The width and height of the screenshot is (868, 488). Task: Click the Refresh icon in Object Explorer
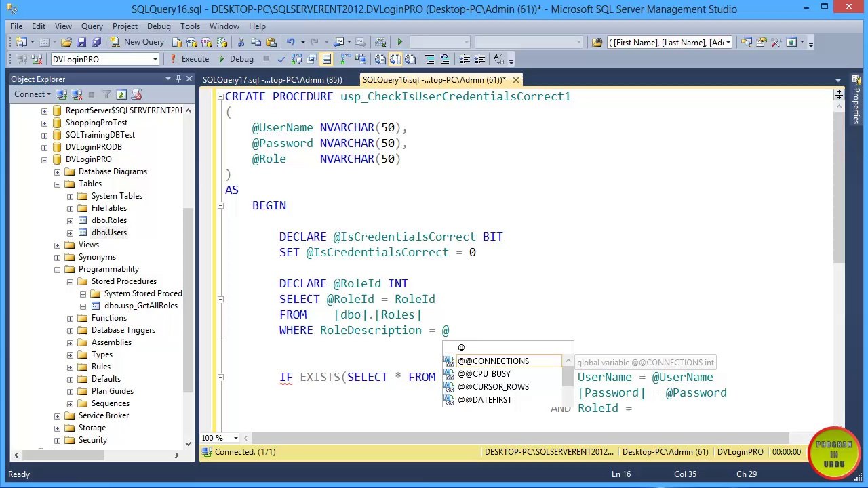121,94
